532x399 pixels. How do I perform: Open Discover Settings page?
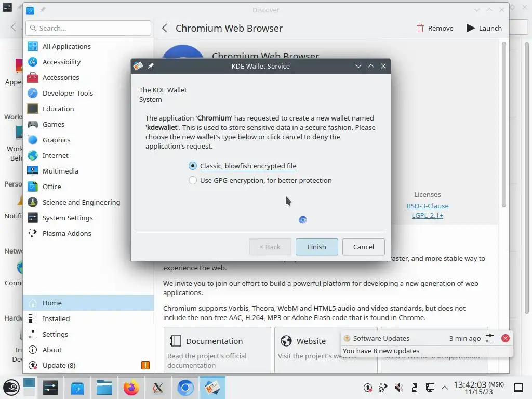(x=88, y=334)
